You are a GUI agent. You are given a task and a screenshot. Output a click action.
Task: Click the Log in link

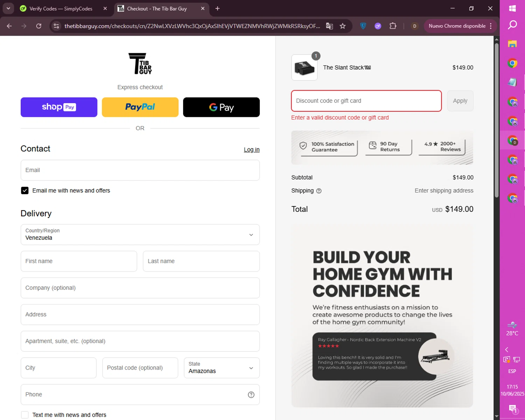(252, 149)
